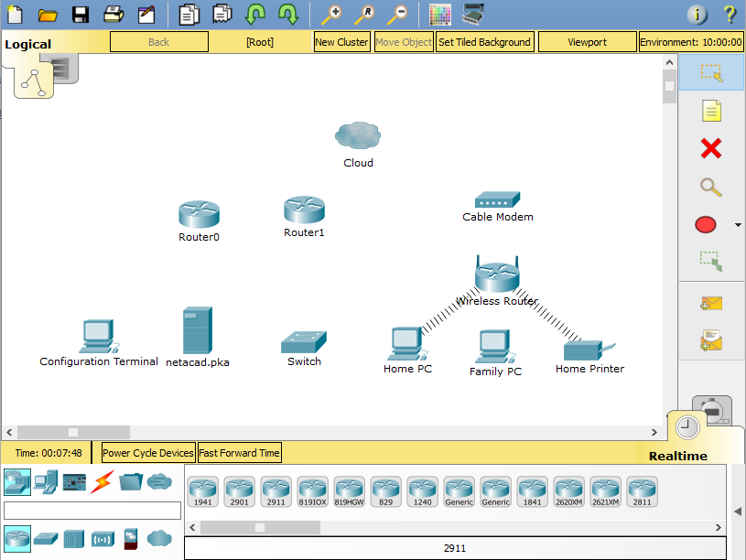Choose the Components category

coord(74,482)
